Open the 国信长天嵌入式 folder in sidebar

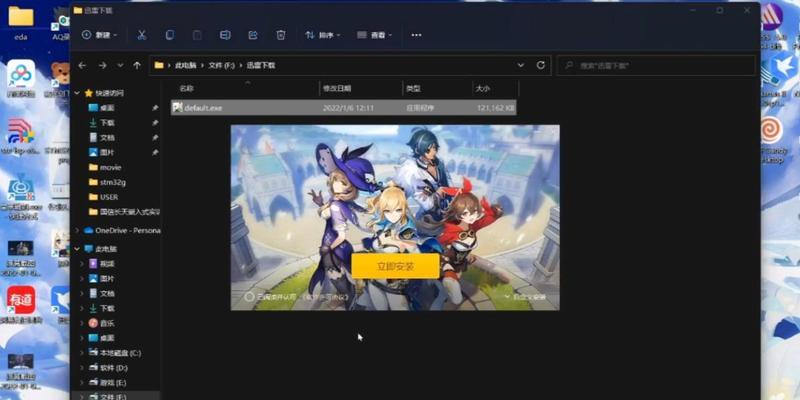coord(124,211)
